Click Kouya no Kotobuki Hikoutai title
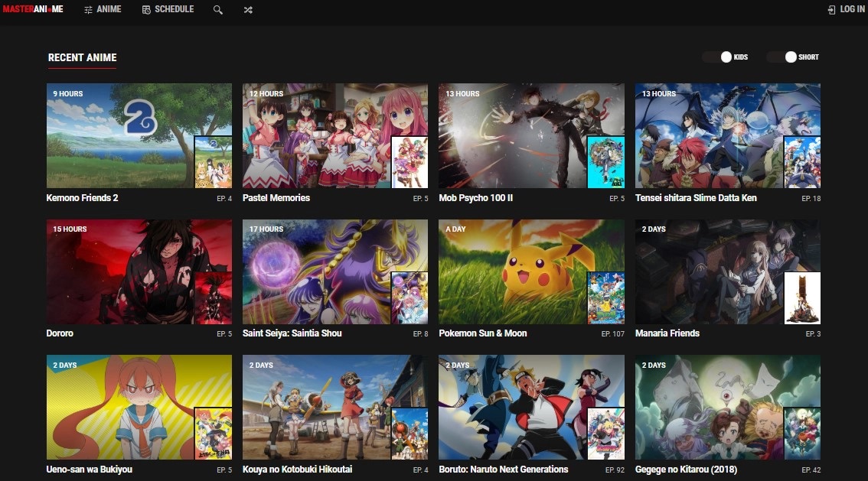The image size is (868, 481). (x=297, y=469)
